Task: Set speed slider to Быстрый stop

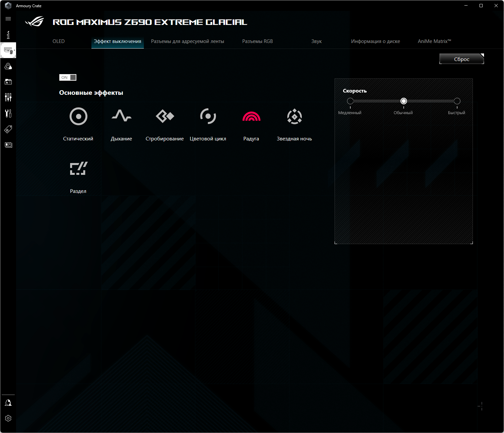Action: (457, 101)
